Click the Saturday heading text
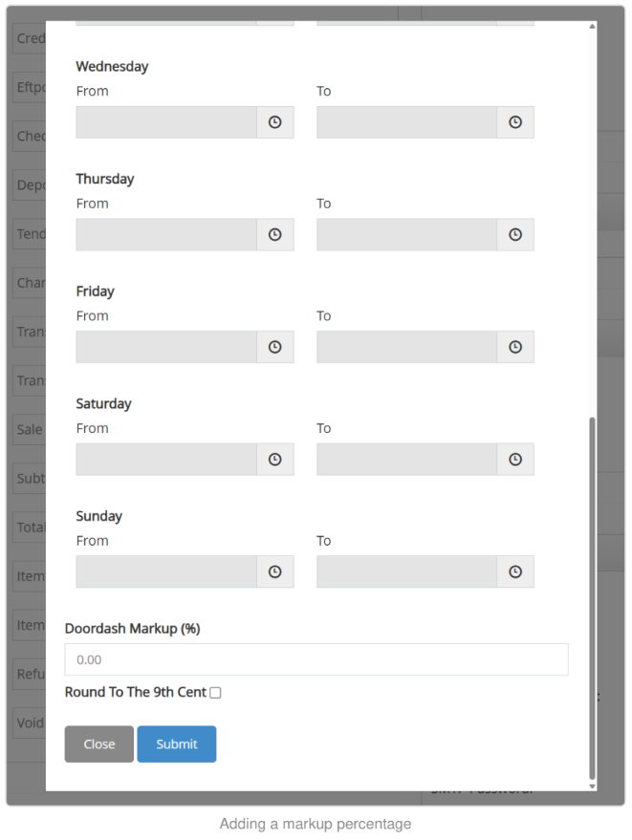 103,403
